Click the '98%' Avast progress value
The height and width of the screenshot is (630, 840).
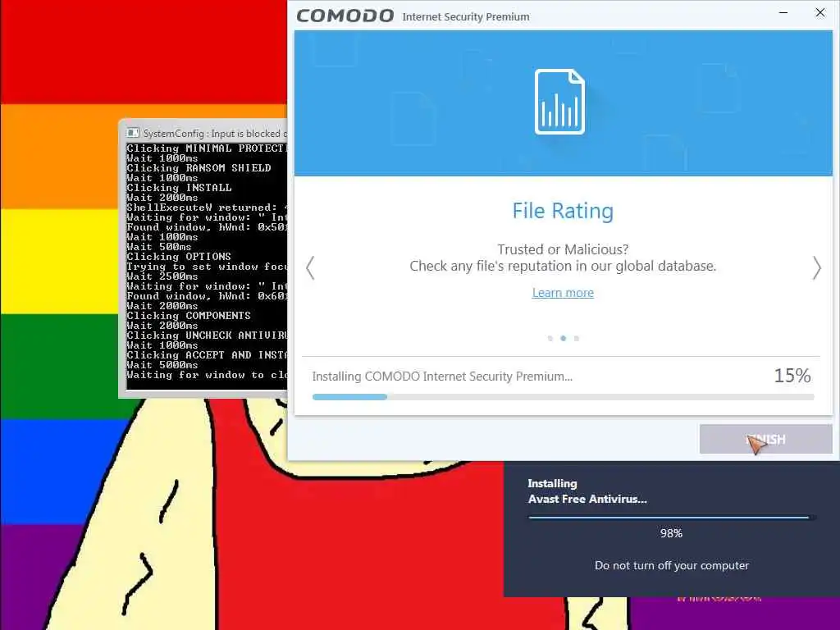(x=671, y=533)
